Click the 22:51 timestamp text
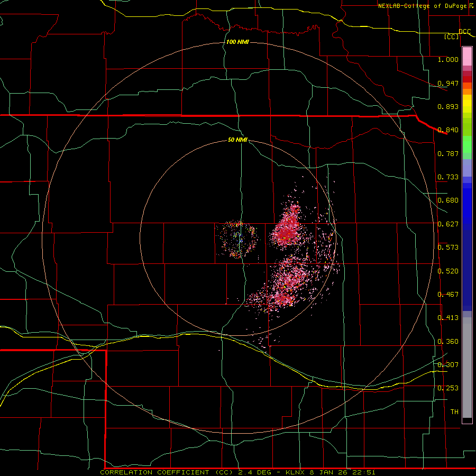This screenshot has width=476, height=476. (363, 472)
